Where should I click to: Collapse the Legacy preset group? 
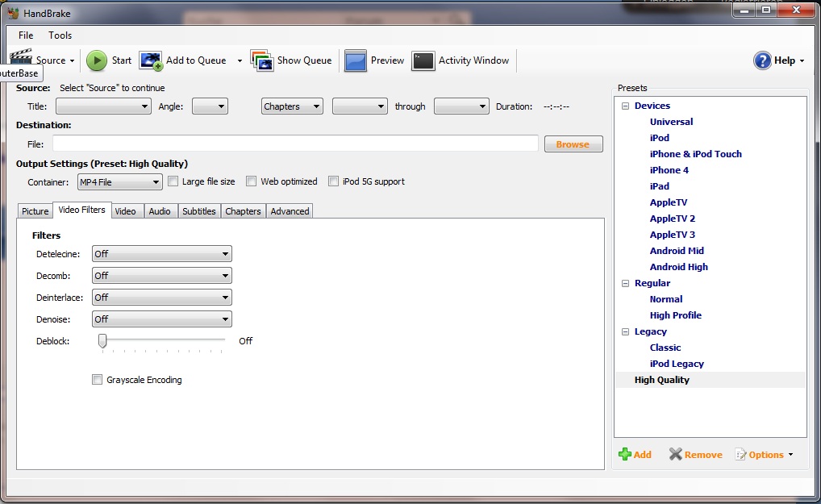tap(625, 331)
